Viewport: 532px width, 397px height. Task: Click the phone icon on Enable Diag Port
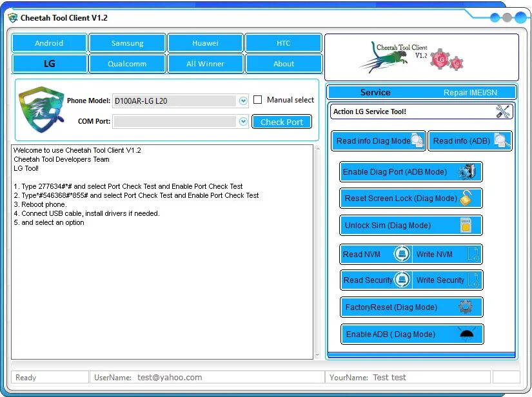click(x=468, y=171)
